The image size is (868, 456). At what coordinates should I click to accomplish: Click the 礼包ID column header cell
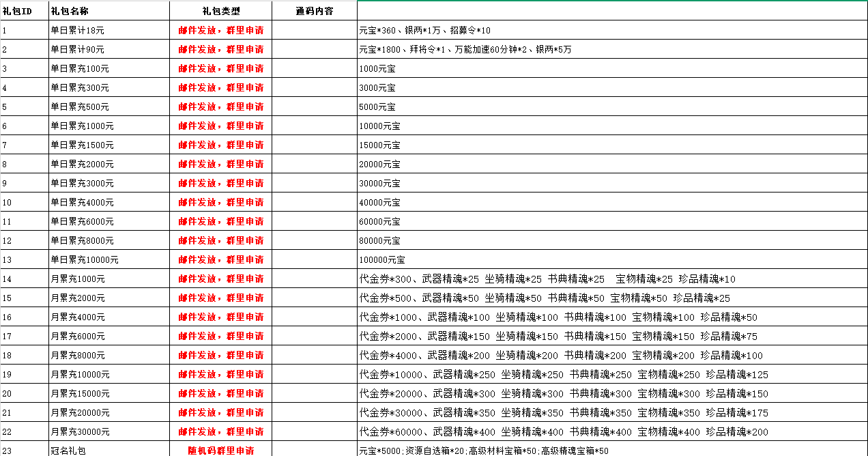click(x=24, y=11)
